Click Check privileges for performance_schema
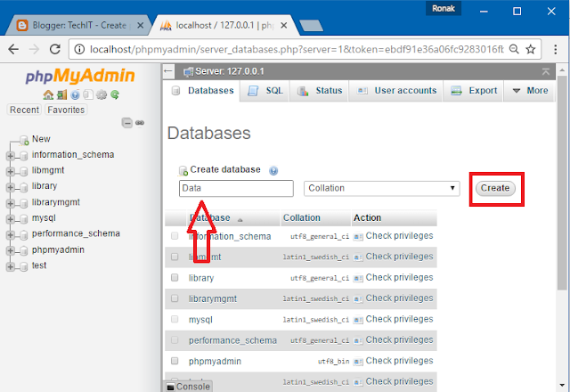 coord(399,340)
